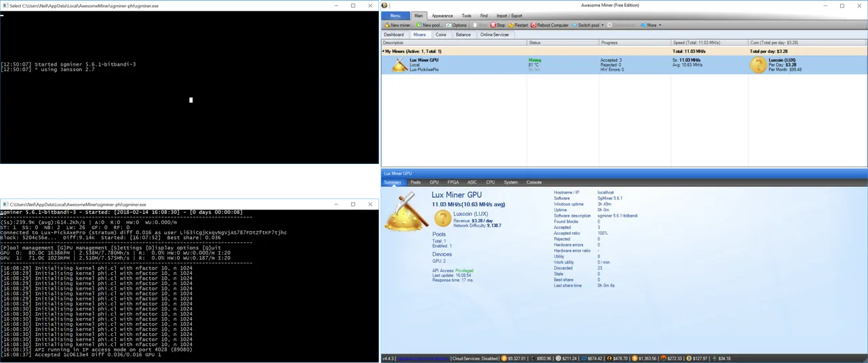Viewport: 868px width, 363px height.
Task: Click the CPU tab in details panel
Action: click(490, 182)
